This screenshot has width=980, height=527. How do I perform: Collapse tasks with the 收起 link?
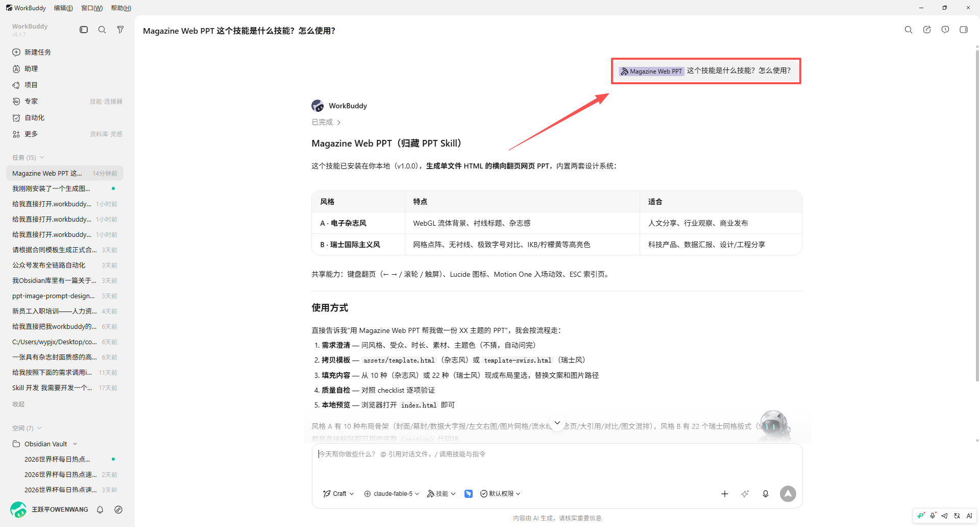point(18,404)
